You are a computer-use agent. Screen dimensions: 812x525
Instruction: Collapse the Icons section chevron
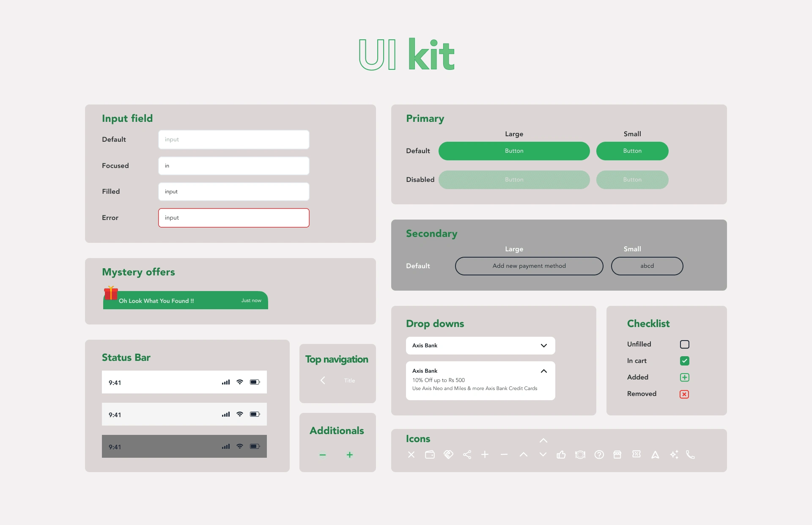tap(543, 440)
